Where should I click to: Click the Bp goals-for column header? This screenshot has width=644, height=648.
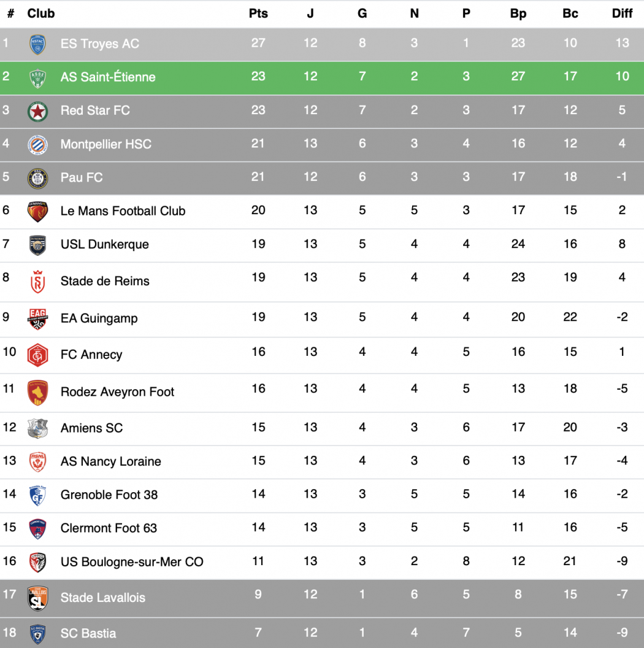coord(518,13)
